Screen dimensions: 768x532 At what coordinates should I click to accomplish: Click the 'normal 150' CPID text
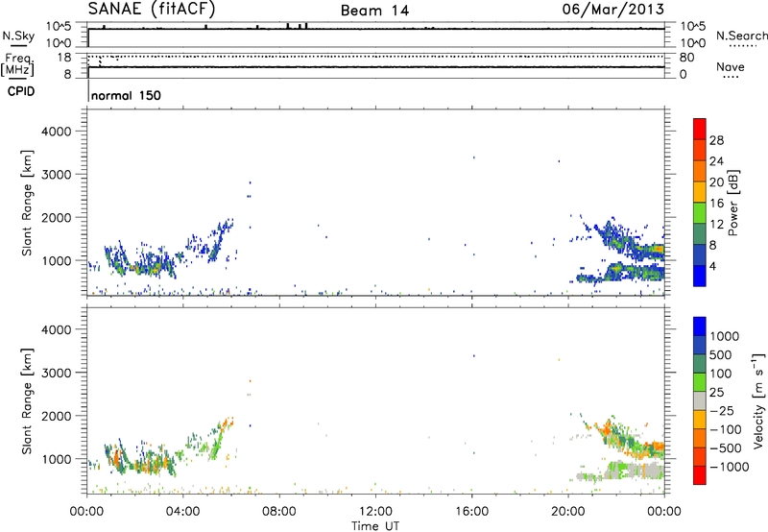[126, 95]
